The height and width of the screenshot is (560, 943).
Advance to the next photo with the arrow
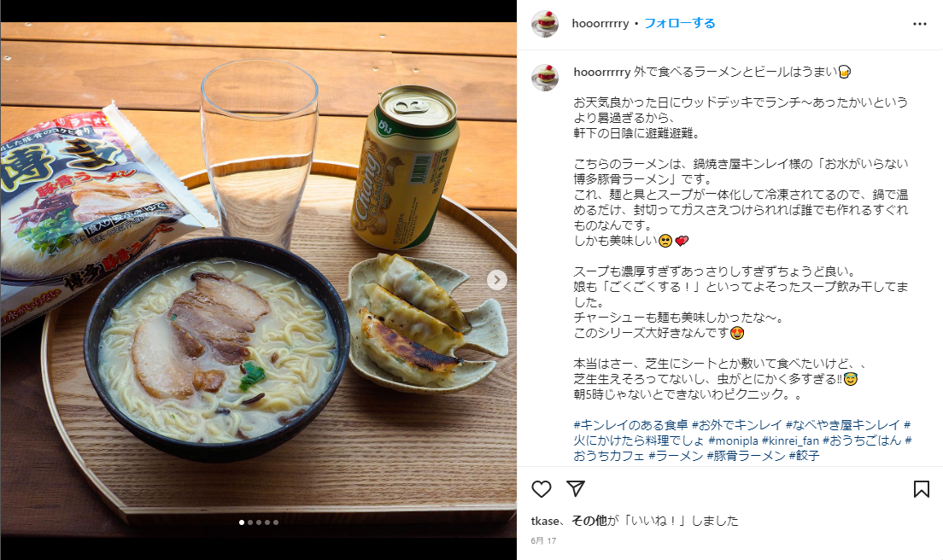click(497, 280)
